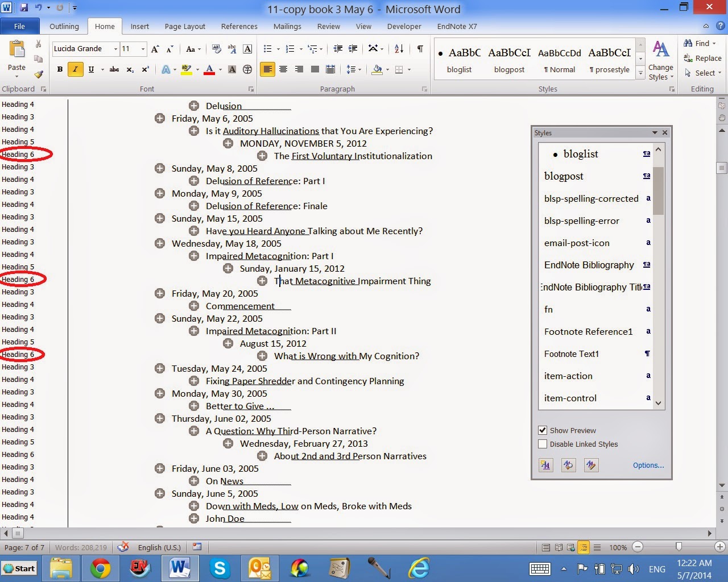Open the Page Layout tab
The width and height of the screenshot is (728, 582).
tap(185, 26)
